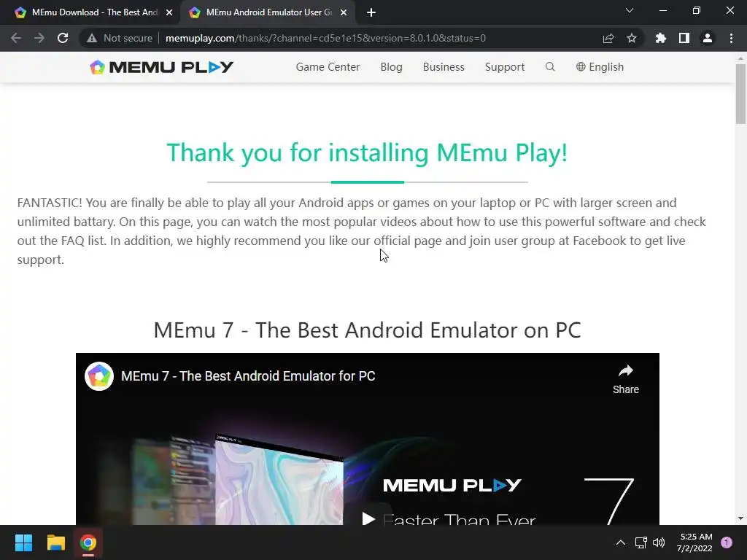
Task: Click the address bar URL field
Action: click(325, 38)
